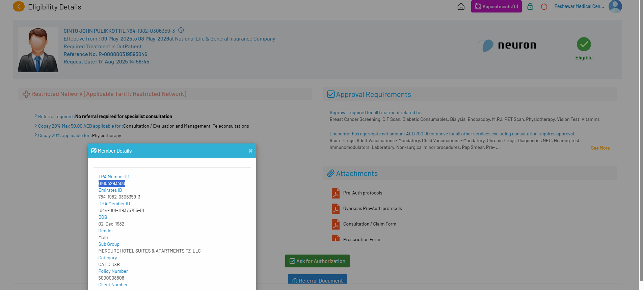Viewport: 644px width, 290px height.
Task: Open Appointments (0) button
Action: click(x=497, y=6)
